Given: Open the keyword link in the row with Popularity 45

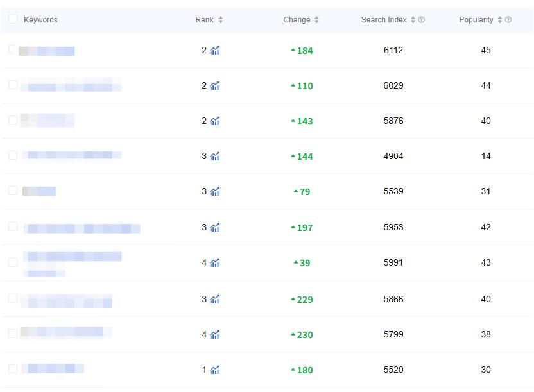Looking at the screenshot, I should (47, 51).
